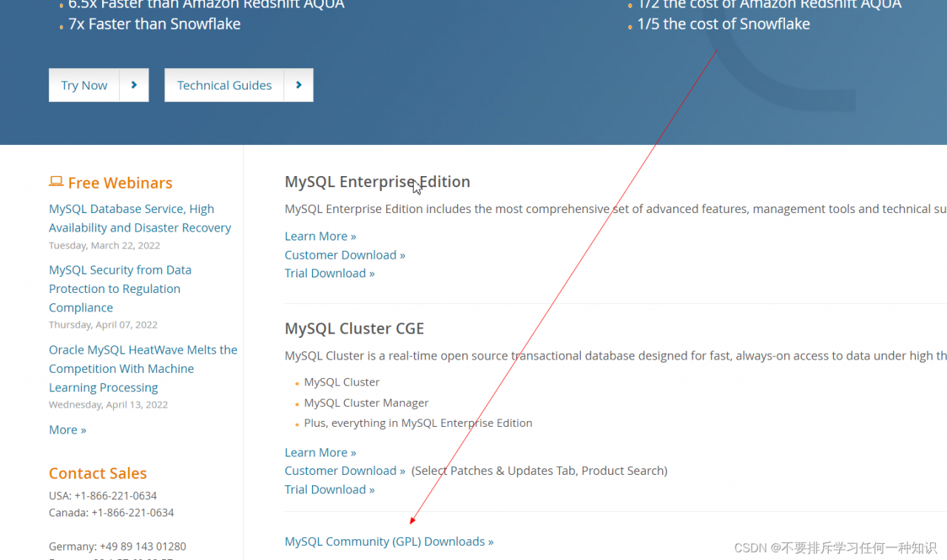Click Trial Download under MySQL Enterprise Edition
This screenshot has height=560, width=947.
tap(329, 273)
